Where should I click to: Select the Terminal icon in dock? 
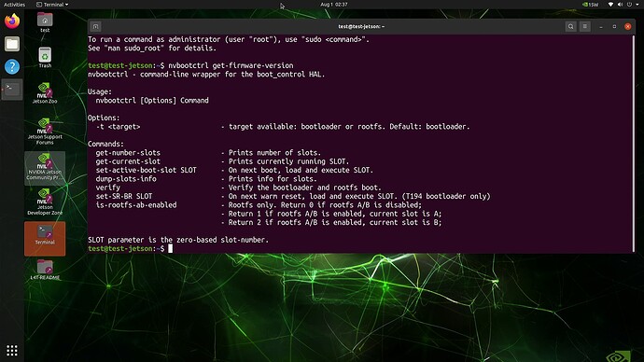(12, 90)
